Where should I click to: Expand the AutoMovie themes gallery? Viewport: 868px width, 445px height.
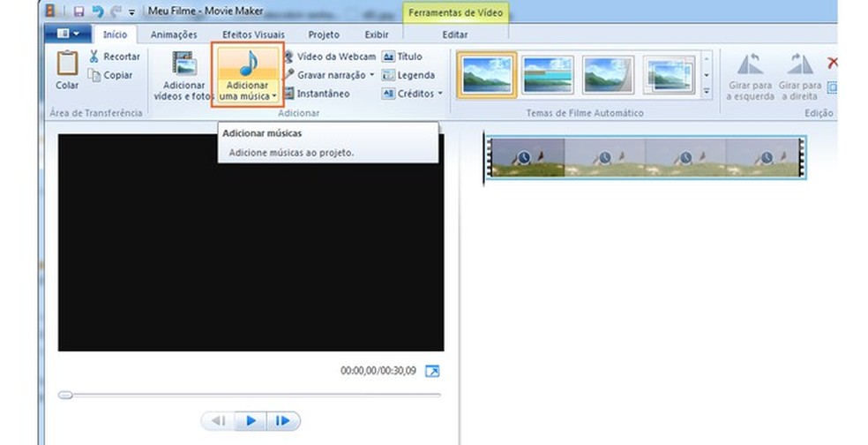point(707,91)
